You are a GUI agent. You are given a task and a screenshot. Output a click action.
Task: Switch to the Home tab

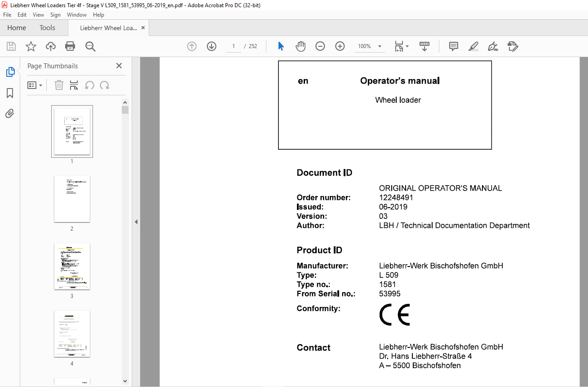tap(17, 28)
